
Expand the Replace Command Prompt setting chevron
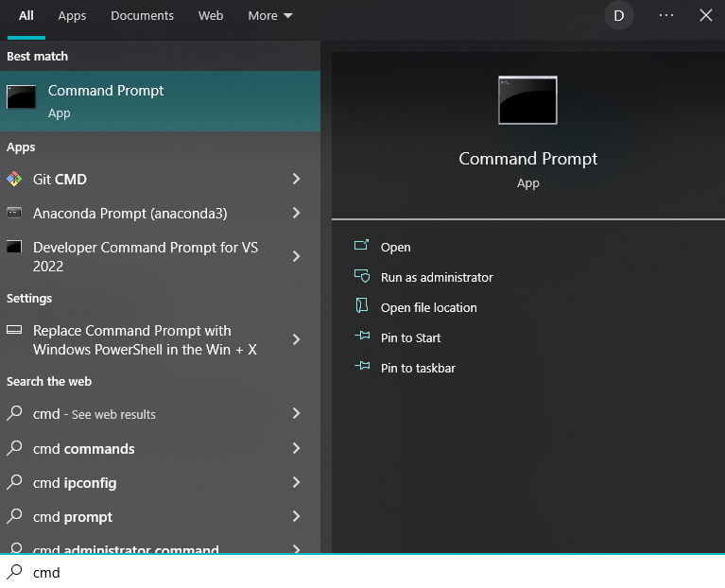tap(297, 339)
